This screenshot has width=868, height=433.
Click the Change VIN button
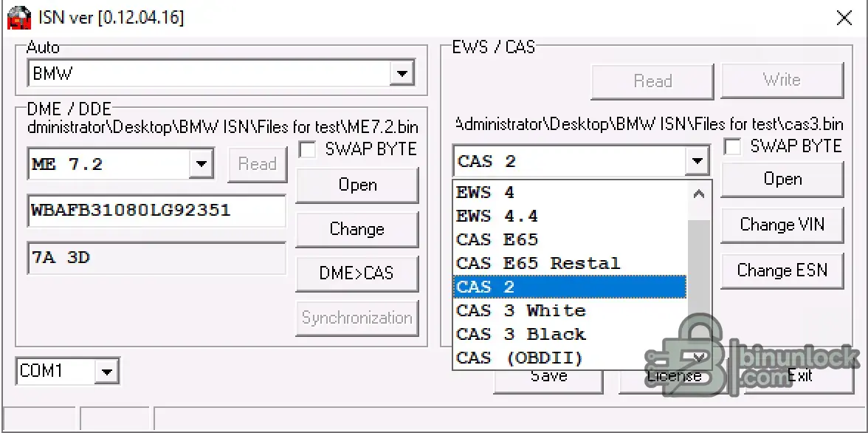(x=782, y=225)
